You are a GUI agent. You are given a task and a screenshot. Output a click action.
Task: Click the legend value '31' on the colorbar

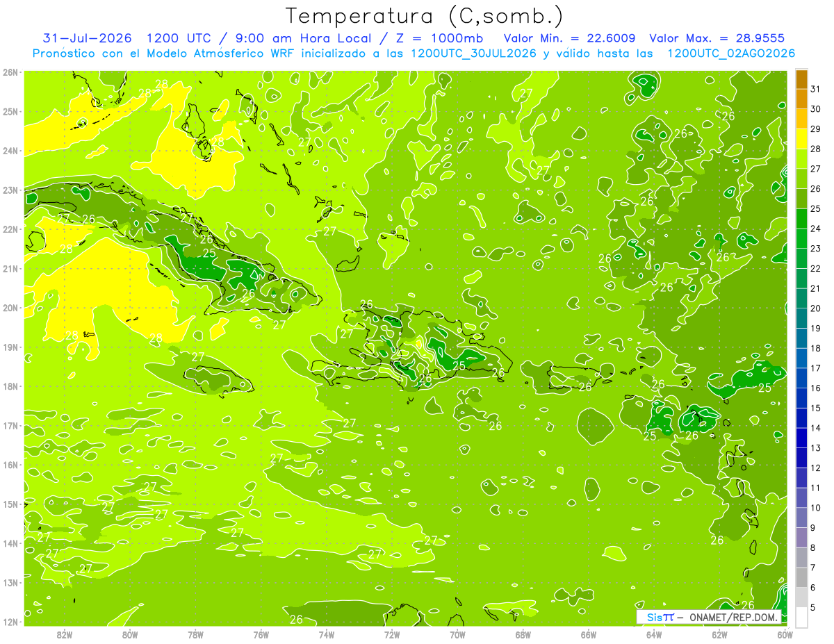pyautogui.click(x=816, y=90)
